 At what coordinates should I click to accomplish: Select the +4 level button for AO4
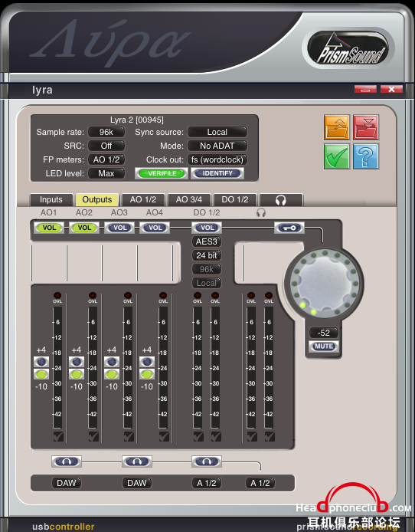coord(147,362)
